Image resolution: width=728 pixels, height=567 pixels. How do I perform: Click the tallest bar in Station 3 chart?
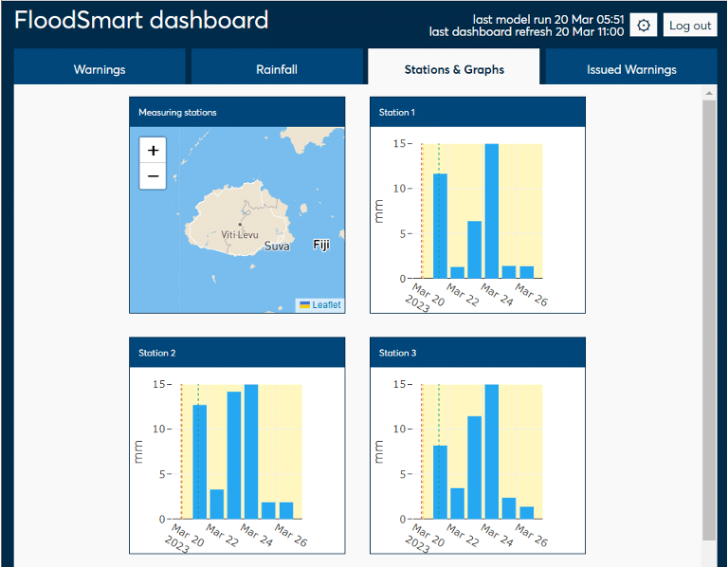pyautogui.click(x=492, y=452)
